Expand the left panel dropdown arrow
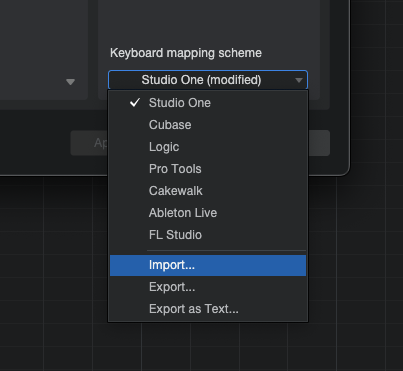This screenshot has height=371, width=403. pos(70,82)
